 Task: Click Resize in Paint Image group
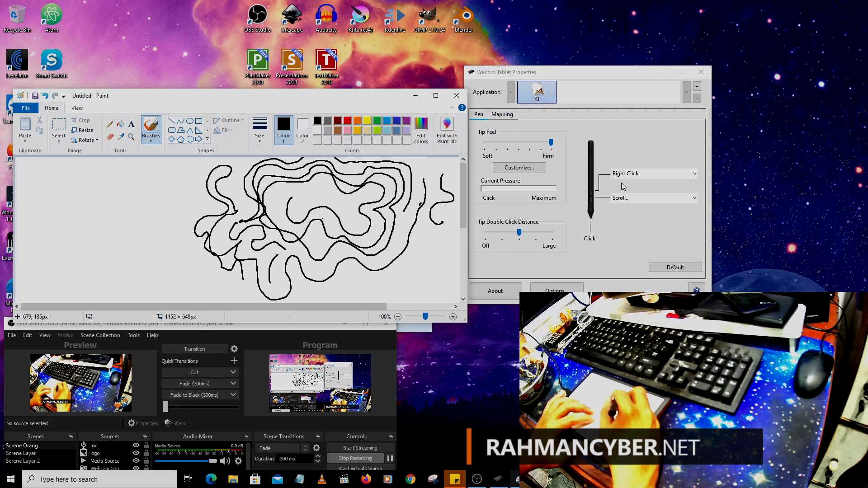coord(82,130)
